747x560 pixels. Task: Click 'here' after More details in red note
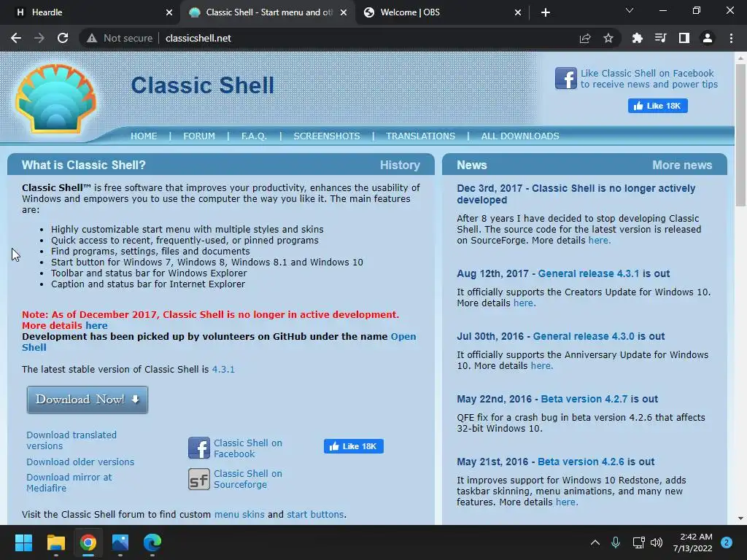(96, 326)
